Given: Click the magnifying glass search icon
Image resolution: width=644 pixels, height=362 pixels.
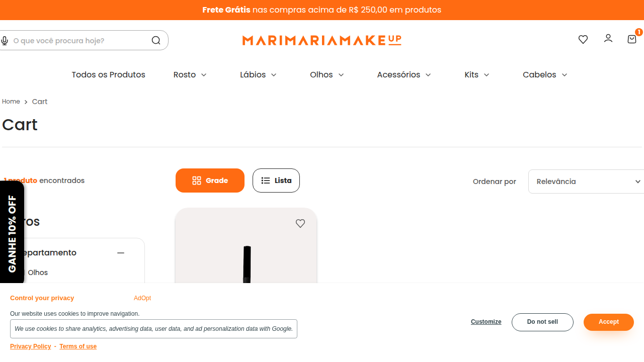Looking at the screenshot, I should tap(156, 41).
